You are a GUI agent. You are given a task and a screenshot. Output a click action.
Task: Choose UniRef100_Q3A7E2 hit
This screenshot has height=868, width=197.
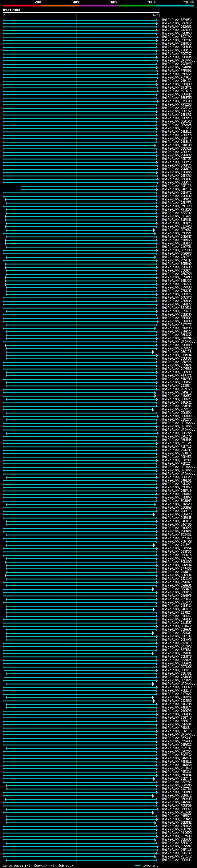click(177, 257)
